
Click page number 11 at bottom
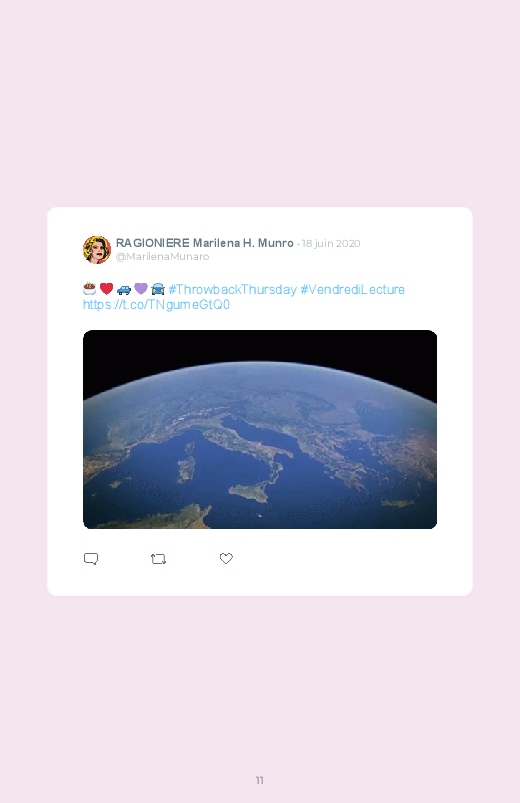(x=260, y=780)
